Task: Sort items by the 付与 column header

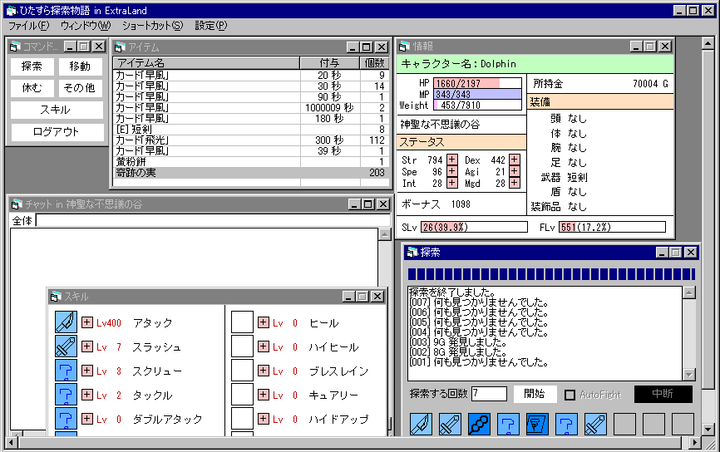Action: tap(330, 63)
